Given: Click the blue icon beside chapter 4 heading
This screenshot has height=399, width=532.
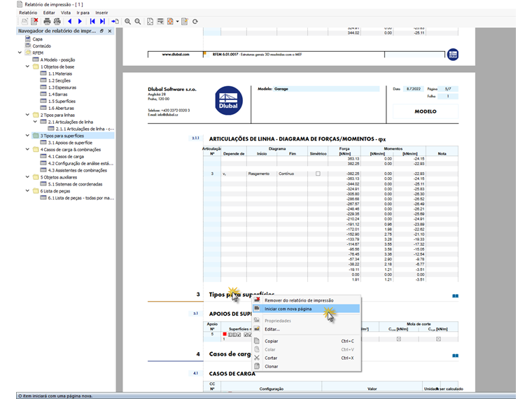Looking at the screenshot, I should pyautogui.click(x=455, y=356).
